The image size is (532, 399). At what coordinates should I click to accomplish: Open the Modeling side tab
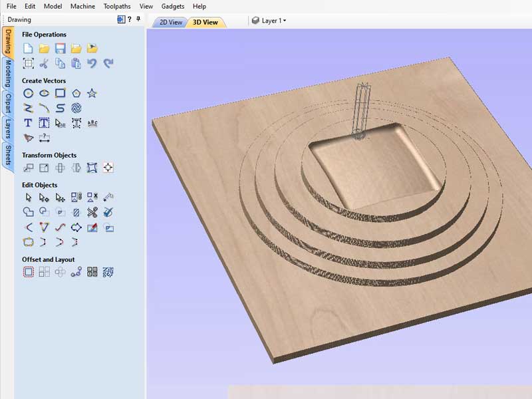[x=8, y=74]
